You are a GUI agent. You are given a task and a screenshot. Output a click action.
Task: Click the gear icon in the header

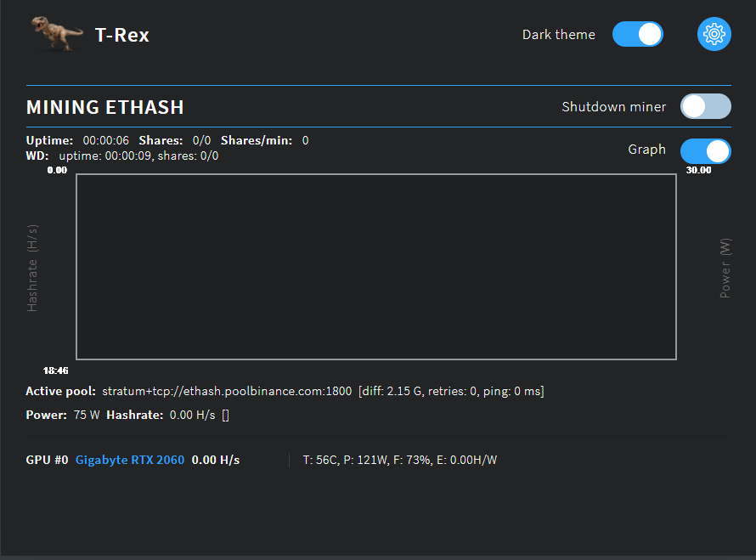(x=714, y=34)
